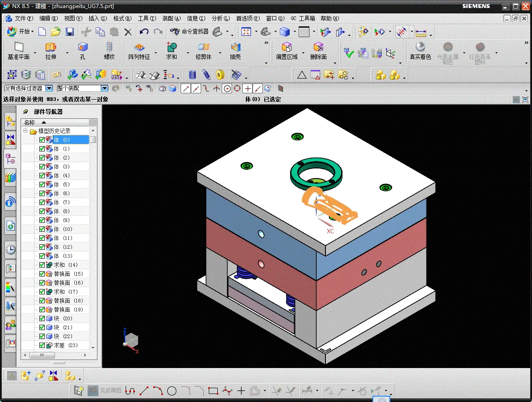Viewport: 532px width, 402px height.
Task: Click the Delete Face (删除面) icon
Action: [318, 47]
